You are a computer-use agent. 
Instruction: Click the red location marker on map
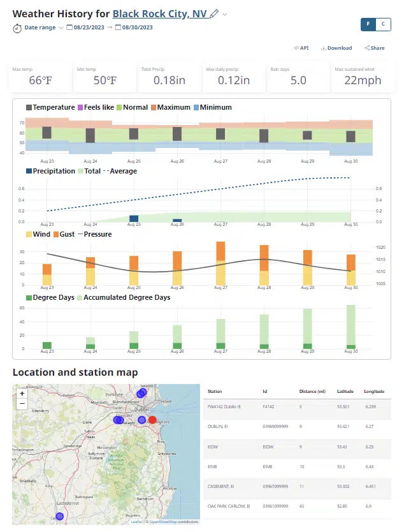click(x=152, y=420)
